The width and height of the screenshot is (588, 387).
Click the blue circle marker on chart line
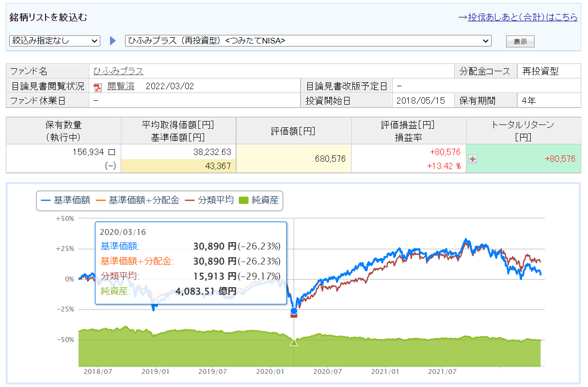coord(294,311)
